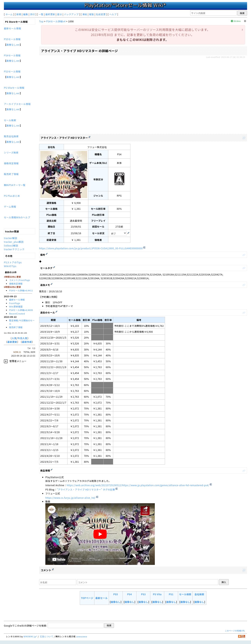Click the green speed indicator 26.8ms
The height and width of the screenshot is (644, 251).
[236, 21]
